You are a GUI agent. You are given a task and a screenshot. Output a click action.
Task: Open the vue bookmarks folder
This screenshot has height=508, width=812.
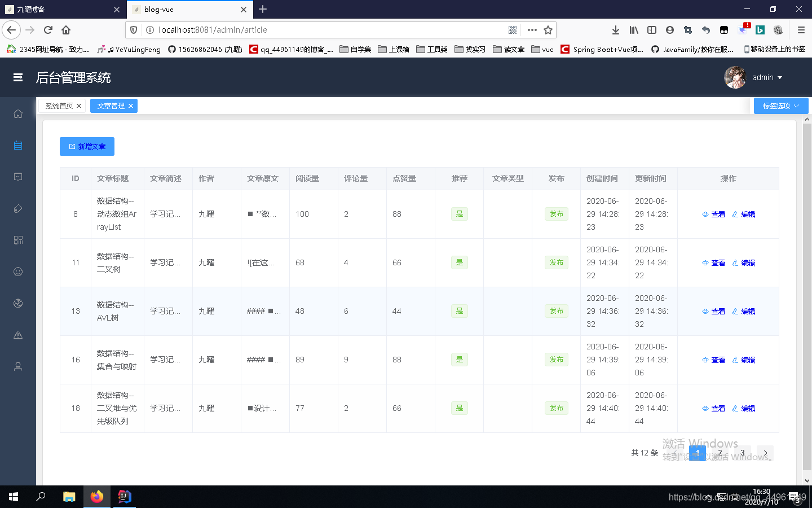click(x=542, y=49)
